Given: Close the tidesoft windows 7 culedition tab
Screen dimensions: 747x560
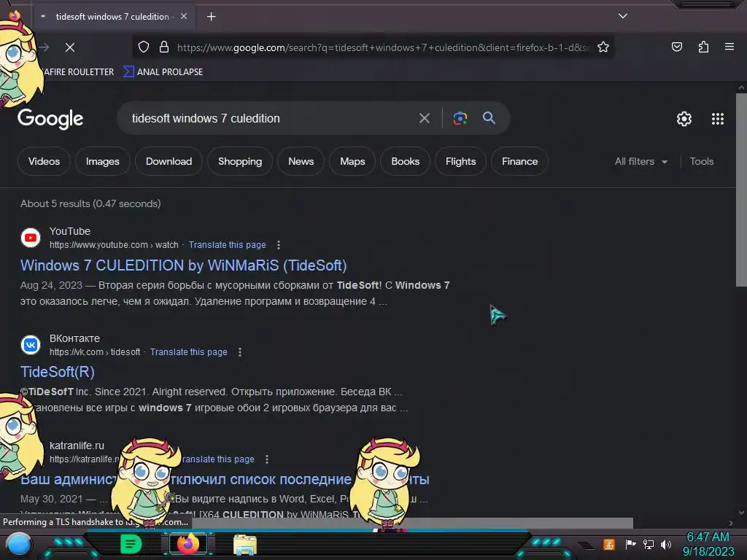Looking at the screenshot, I should point(184,17).
